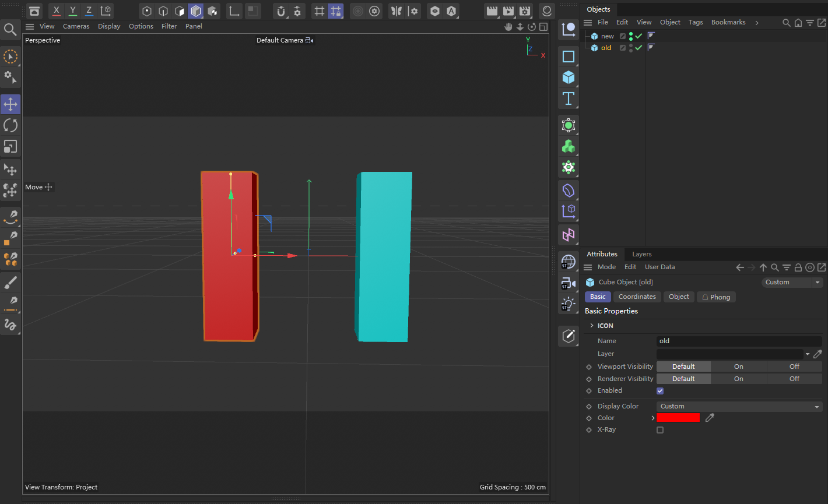Image resolution: width=828 pixels, height=504 pixels.
Task: Open Edit Render Settings clapperboard with gear
Action: tap(525, 10)
